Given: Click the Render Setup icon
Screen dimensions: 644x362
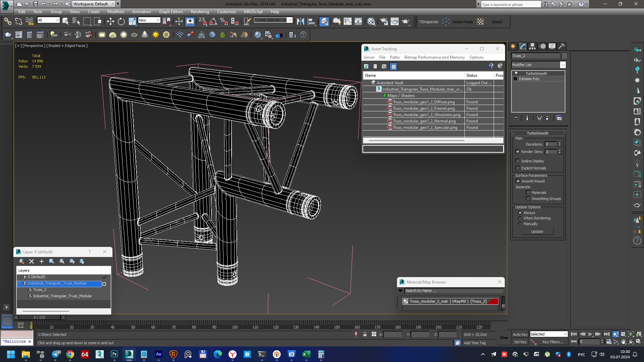Looking at the screenshot, I should (384, 21).
